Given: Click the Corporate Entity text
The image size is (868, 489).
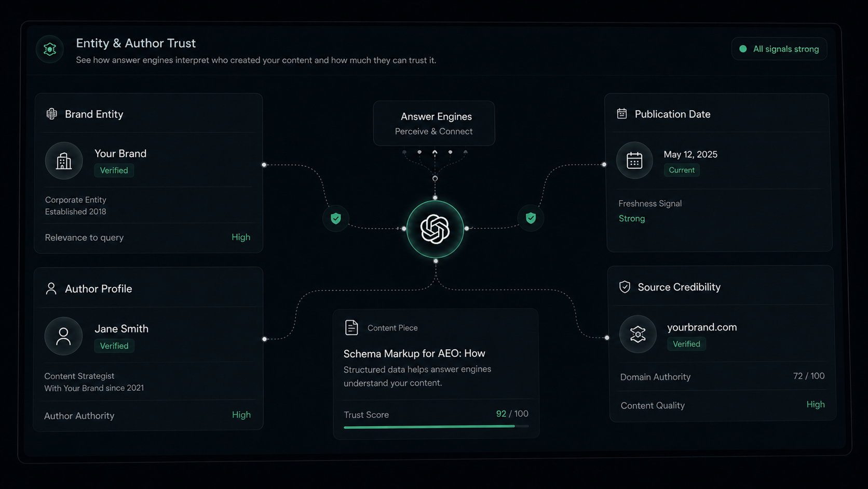Looking at the screenshot, I should pyautogui.click(x=75, y=200).
